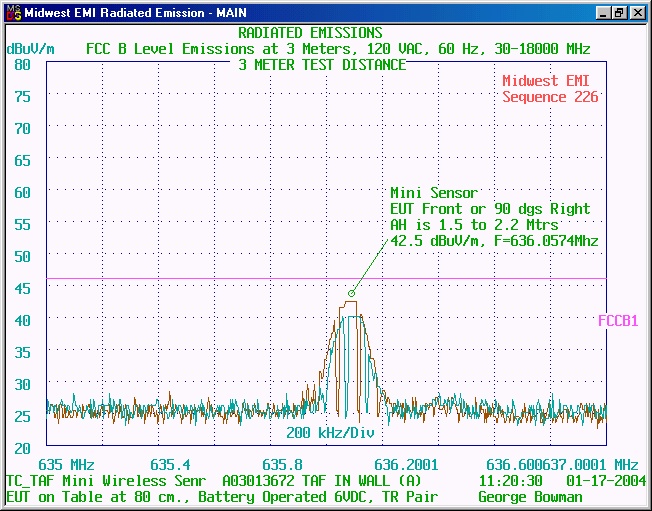Select the FCCB1 limit line label

point(618,321)
